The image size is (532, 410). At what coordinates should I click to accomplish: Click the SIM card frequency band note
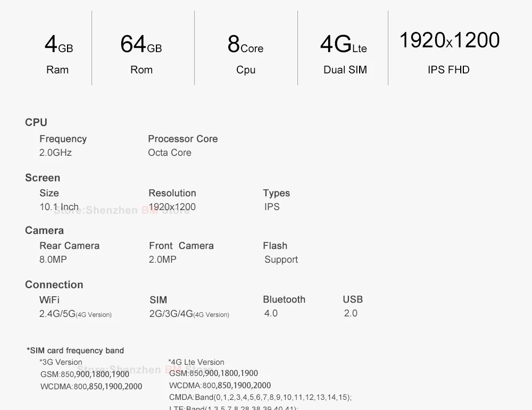click(76, 350)
